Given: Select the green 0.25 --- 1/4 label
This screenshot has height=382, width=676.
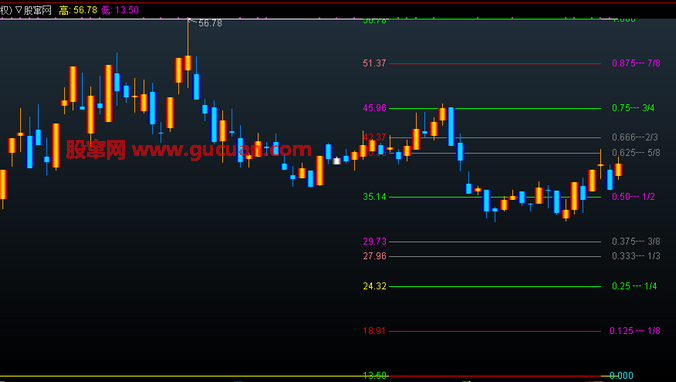Looking at the screenshot, I should coord(634,286).
